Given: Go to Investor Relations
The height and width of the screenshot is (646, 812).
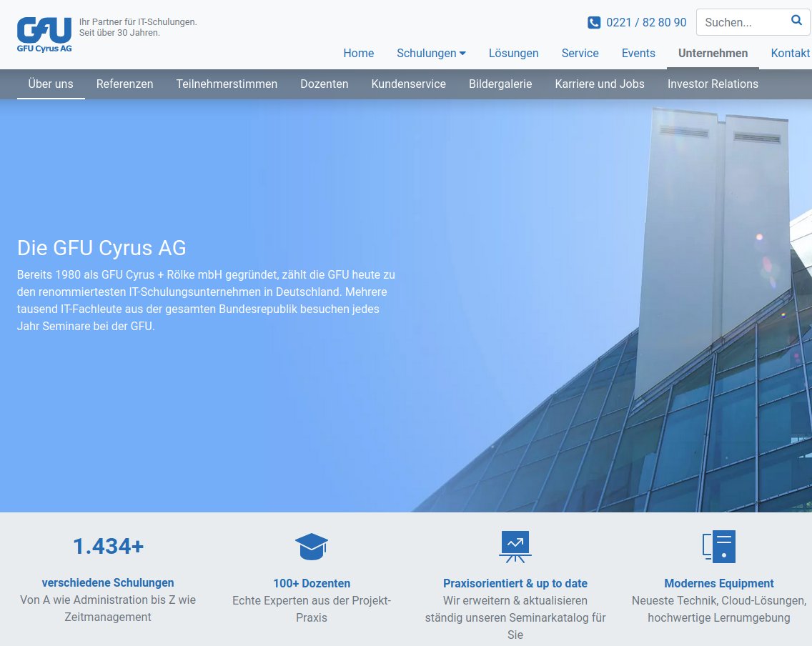Looking at the screenshot, I should [713, 84].
